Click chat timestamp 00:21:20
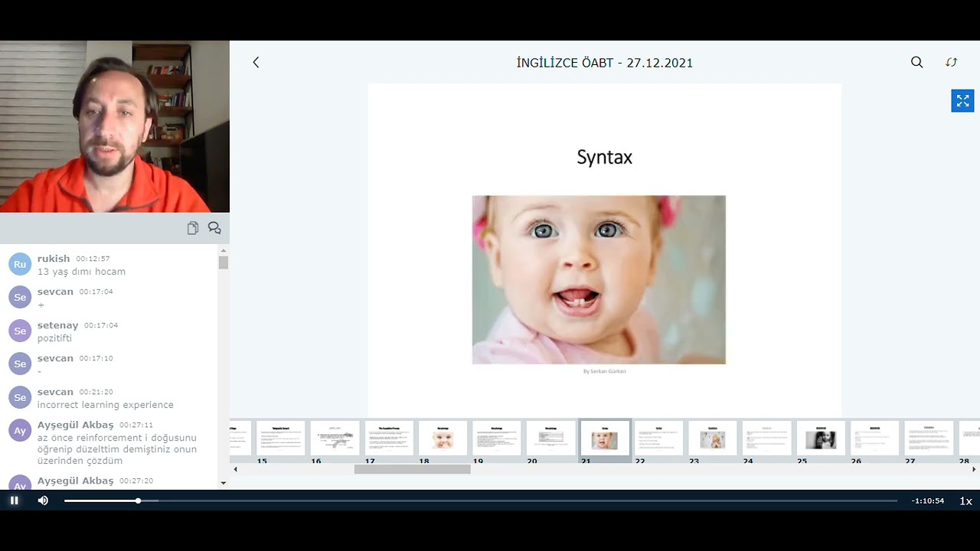The image size is (980, 551). click(x=96, y=392)
